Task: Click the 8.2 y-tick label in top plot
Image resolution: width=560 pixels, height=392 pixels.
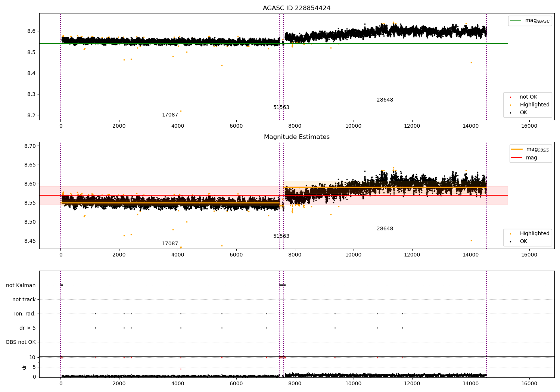Action: 31,115
